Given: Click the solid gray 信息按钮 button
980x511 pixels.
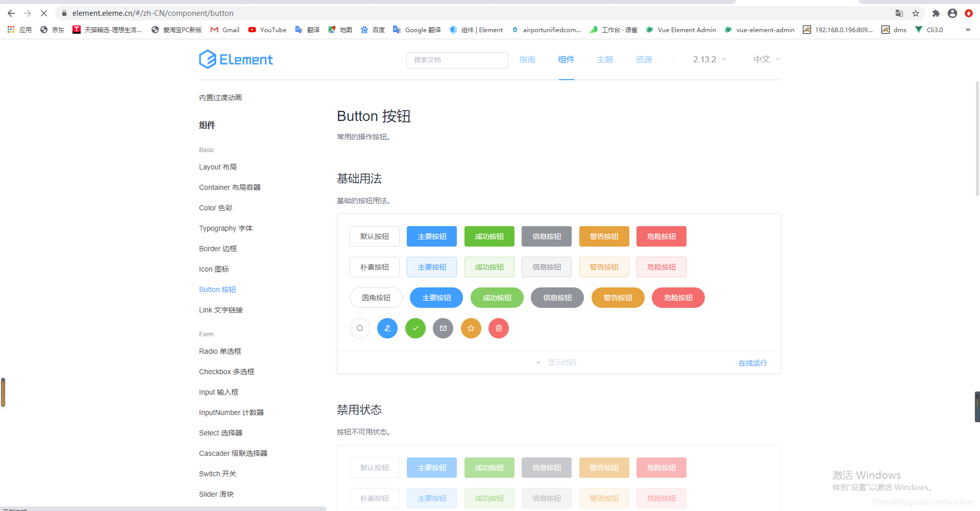Looking at the screenshot, I should click(x=547, y=236).
